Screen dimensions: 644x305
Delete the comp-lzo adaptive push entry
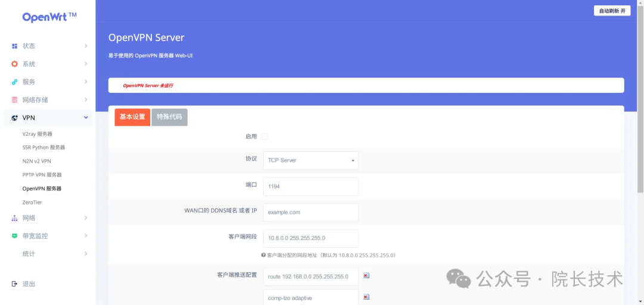366,297
